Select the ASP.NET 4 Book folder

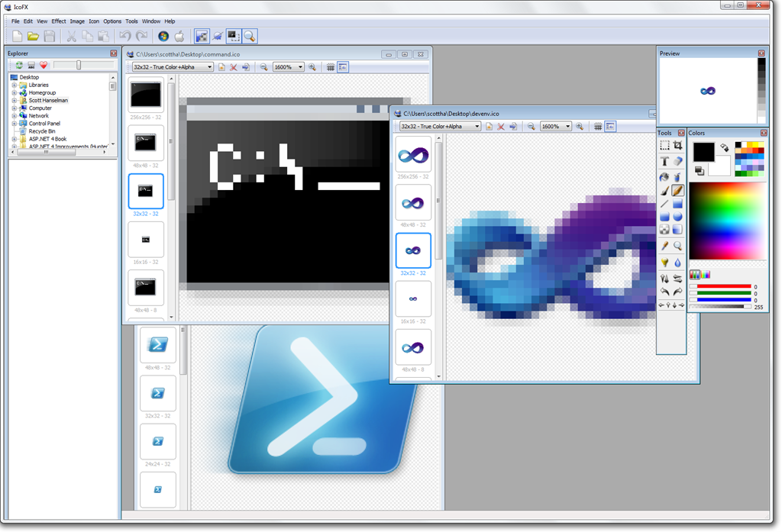(x=48, y=139)
